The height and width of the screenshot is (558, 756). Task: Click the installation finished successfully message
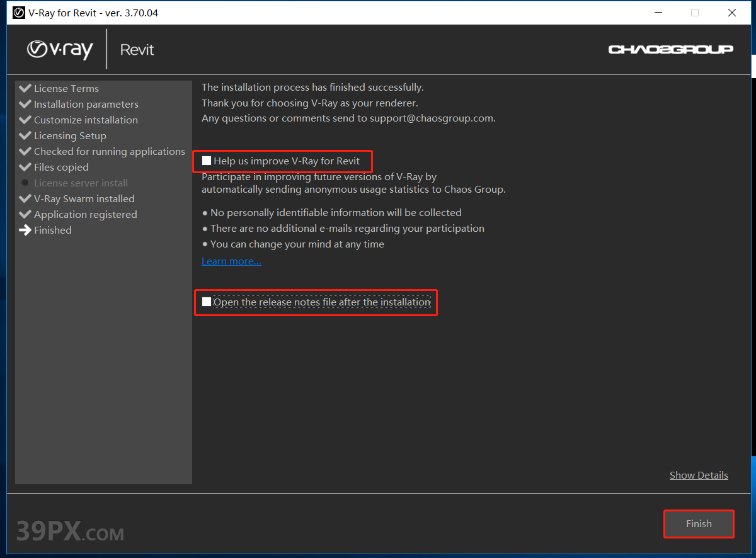312,88
